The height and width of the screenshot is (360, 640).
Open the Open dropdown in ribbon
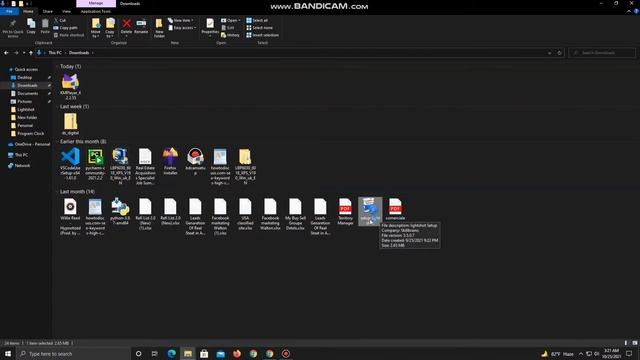click(231, 20)
